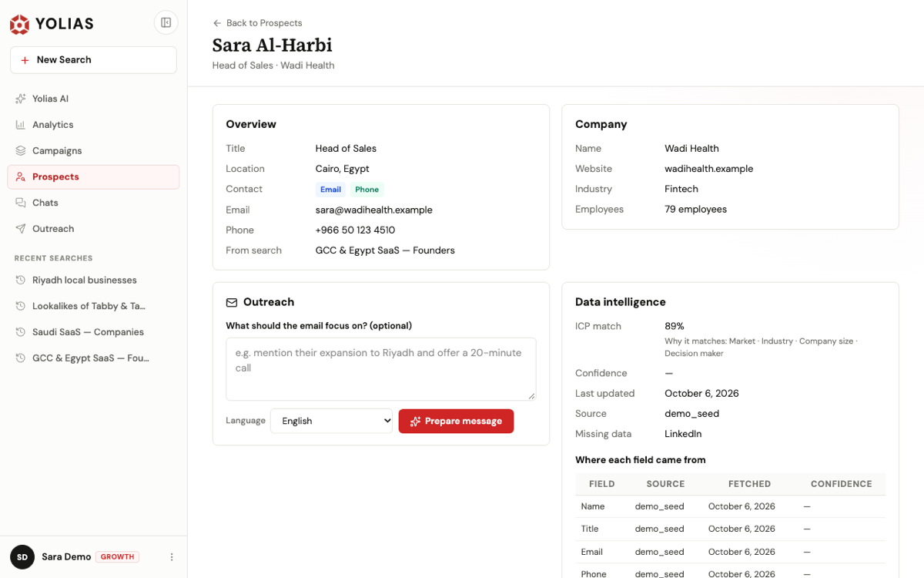Open recent search Lookalikes of Tabby
Screen dimensions: 924x578
pos(93,306)
